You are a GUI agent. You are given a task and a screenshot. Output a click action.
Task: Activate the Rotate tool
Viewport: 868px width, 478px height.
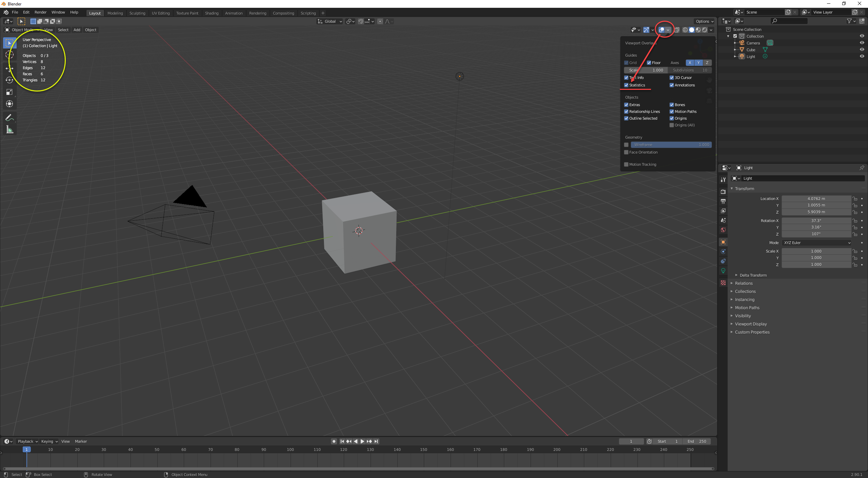(9, 80)
